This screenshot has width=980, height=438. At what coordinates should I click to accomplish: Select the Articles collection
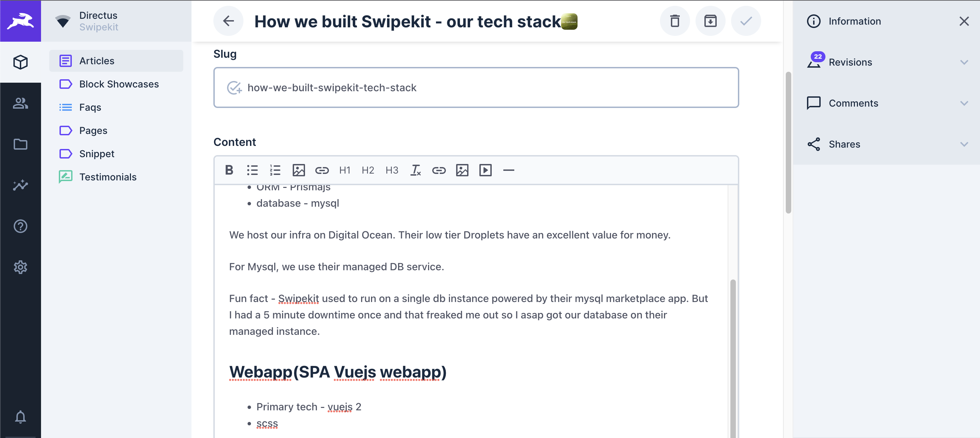[x=116, y=61]
